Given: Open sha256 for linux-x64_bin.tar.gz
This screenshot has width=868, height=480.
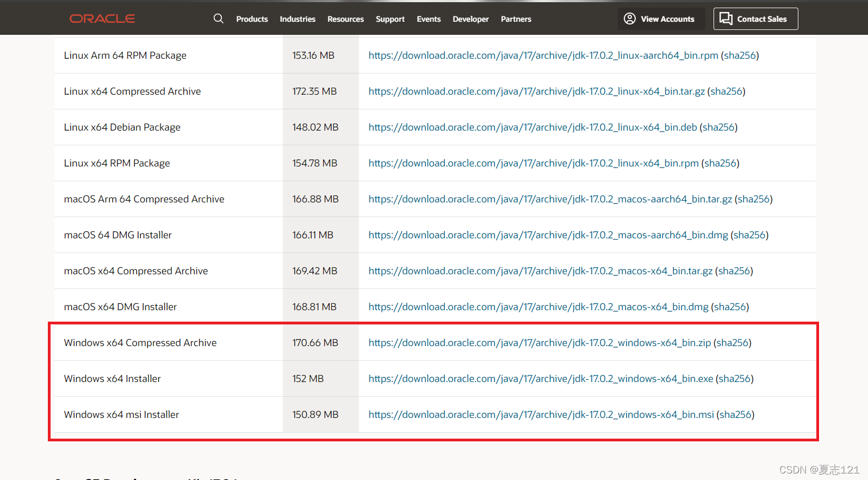Looking at the screenshot, I should click(726, 91).
